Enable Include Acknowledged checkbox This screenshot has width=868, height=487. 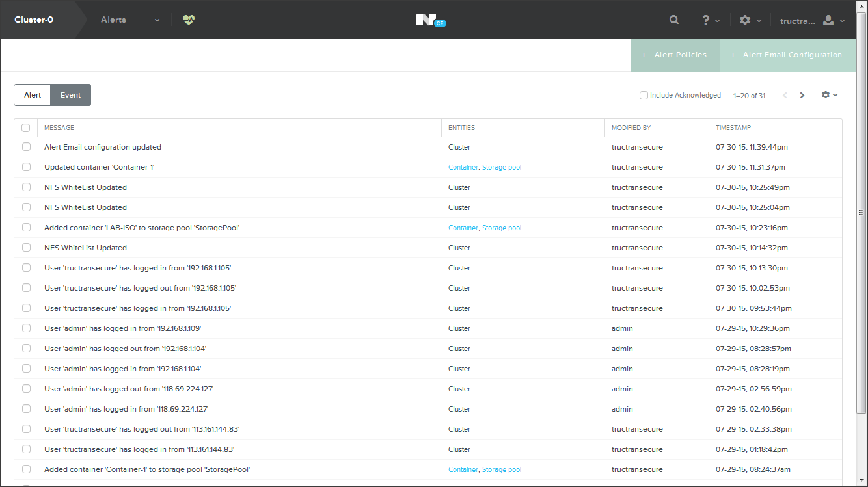tap(644, 96)
